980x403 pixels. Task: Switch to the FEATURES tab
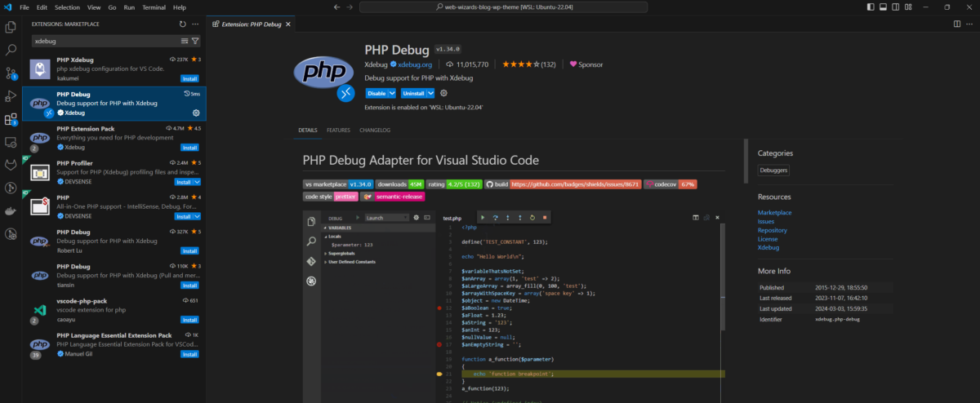coord(338,130)
